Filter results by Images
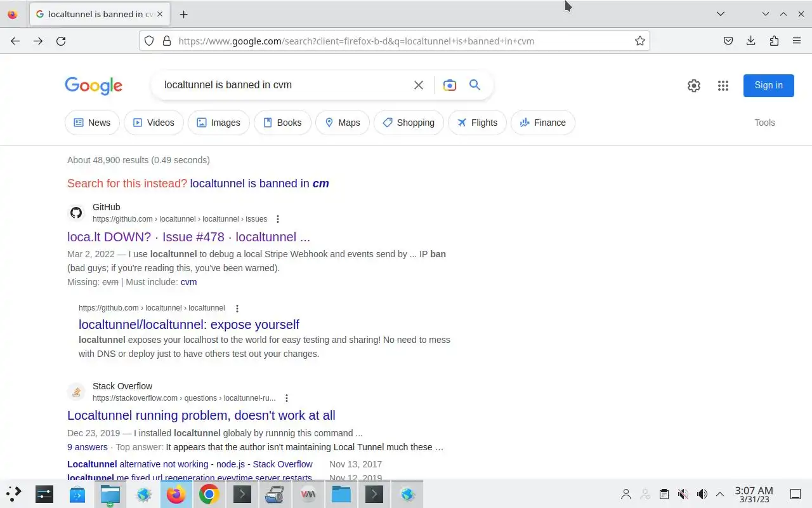812x508 pixels. pos(218,123)
